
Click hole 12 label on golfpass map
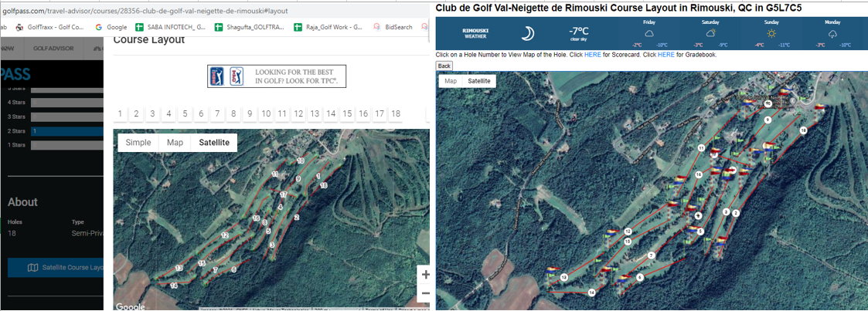(225, 235)
